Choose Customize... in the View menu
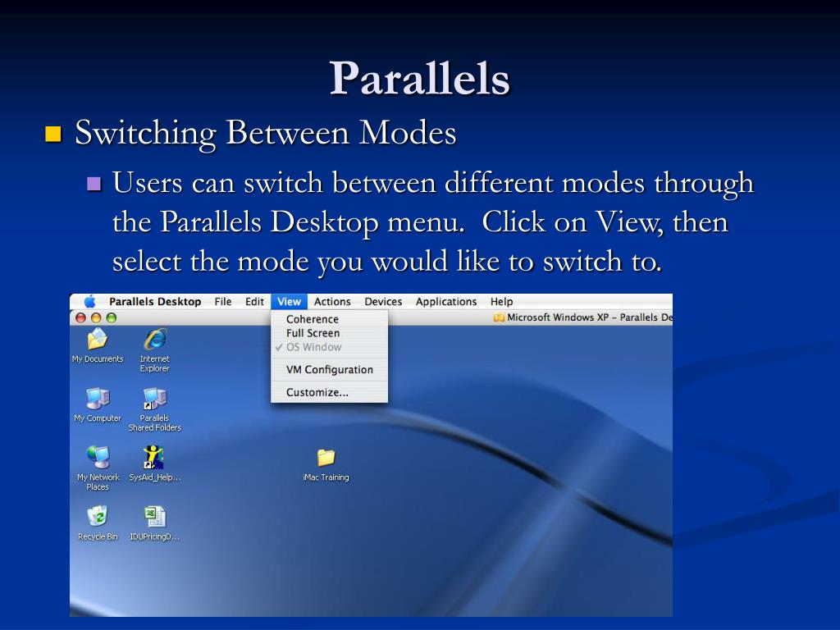The height and width of the screenshot is (630, 840). [330, 392]
